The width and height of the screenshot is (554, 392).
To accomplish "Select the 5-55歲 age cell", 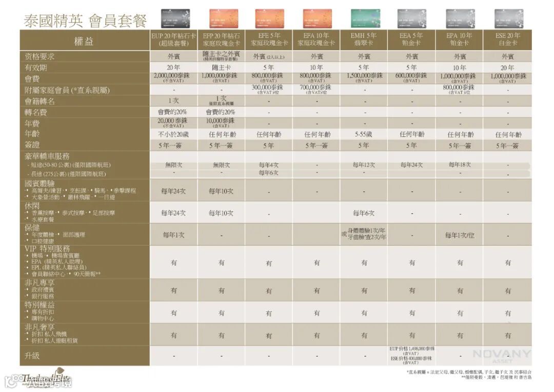I will pos(364,134).
